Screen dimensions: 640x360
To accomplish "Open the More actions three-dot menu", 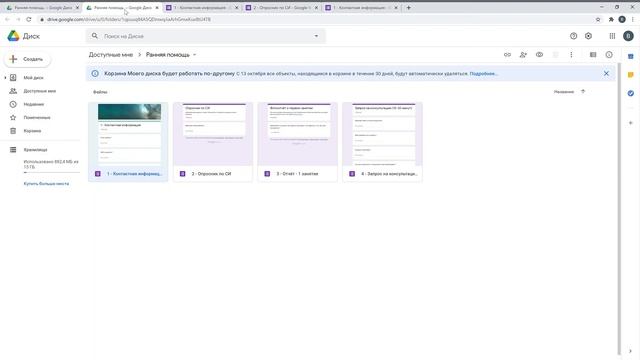I will (571, 55).
